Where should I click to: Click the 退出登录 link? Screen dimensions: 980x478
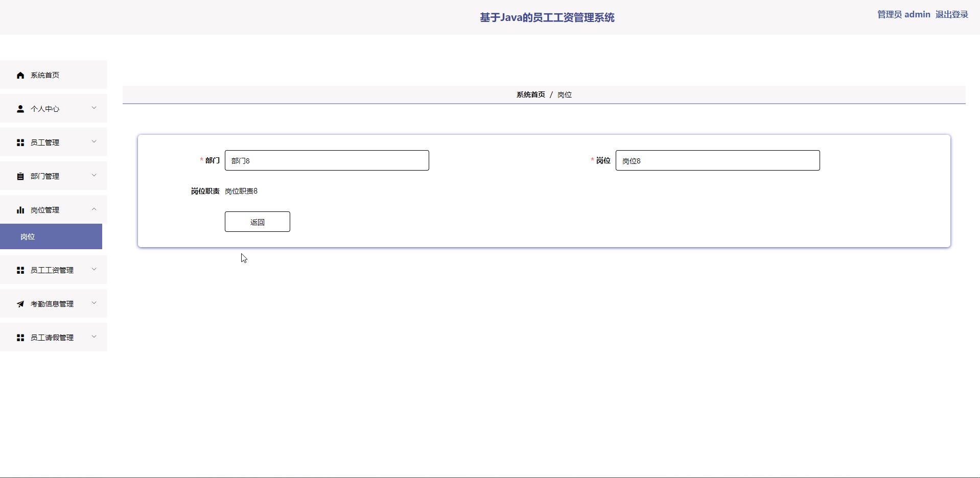point(952,14)
